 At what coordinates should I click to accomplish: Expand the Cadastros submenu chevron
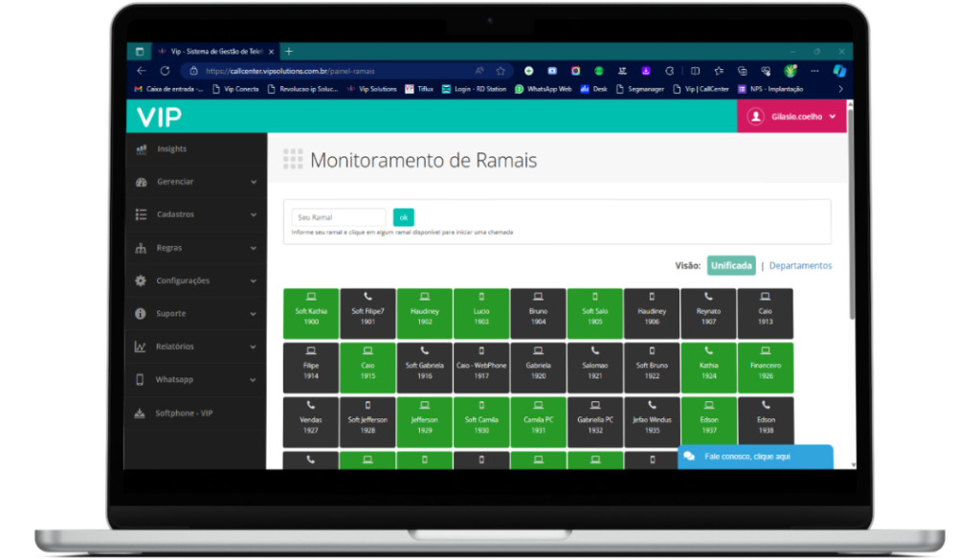[254, 215]
